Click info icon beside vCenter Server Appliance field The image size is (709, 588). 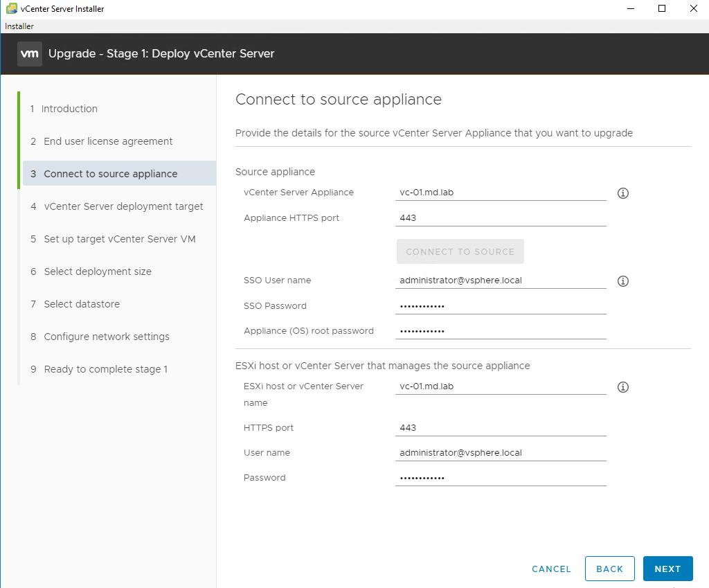pos(622,193)
